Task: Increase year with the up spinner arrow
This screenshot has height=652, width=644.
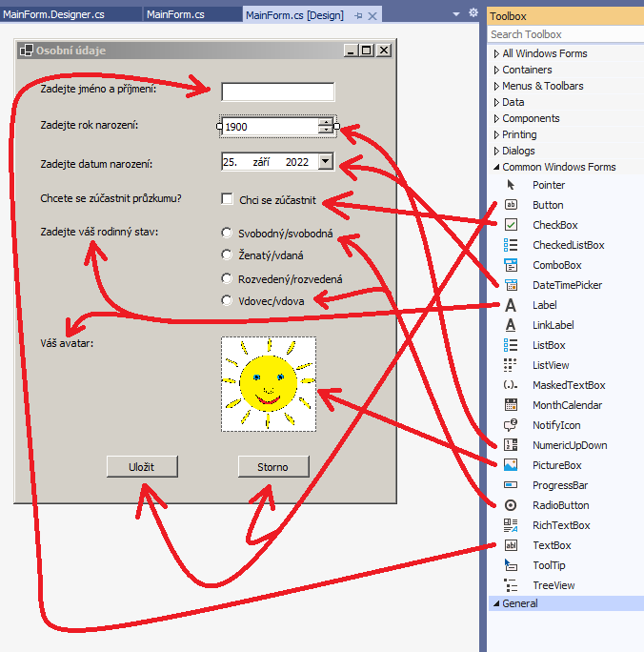Action: pos(326,122)
